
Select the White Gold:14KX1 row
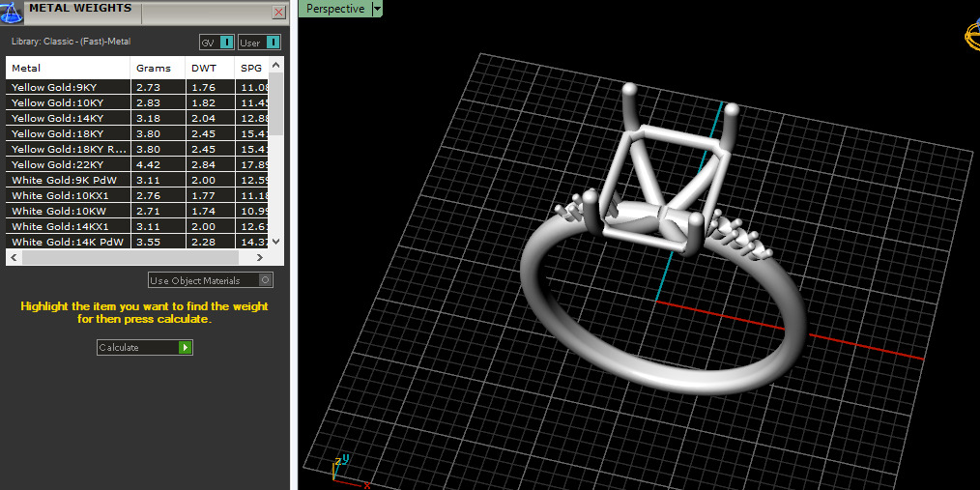[x=137, y=227]
